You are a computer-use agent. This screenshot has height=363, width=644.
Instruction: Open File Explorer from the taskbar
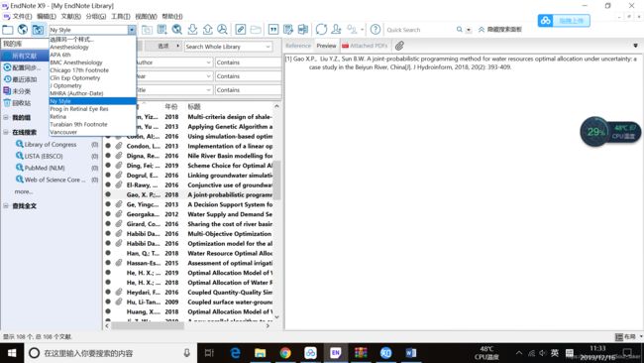point(260,353)
